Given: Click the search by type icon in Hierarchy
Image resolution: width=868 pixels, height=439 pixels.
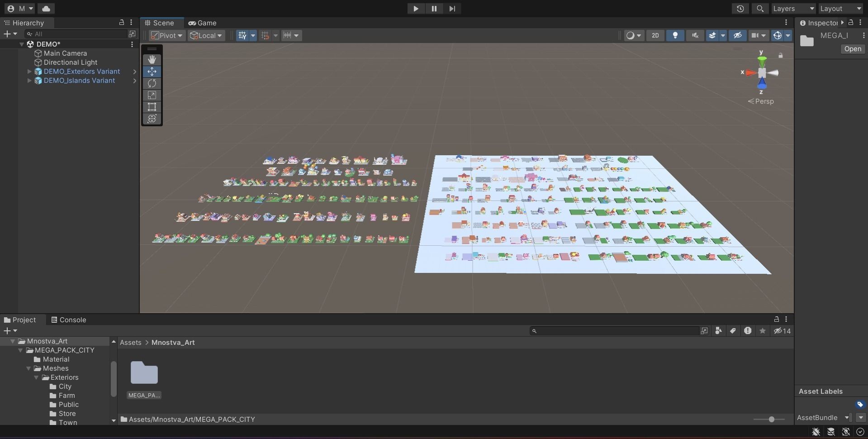Looking at the screenshot, I should [132, 34].
